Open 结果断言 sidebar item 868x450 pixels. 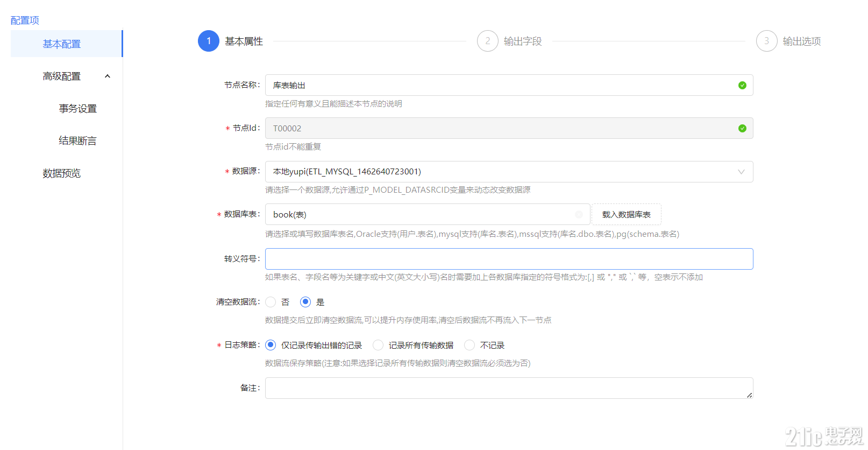coord(78,140)
